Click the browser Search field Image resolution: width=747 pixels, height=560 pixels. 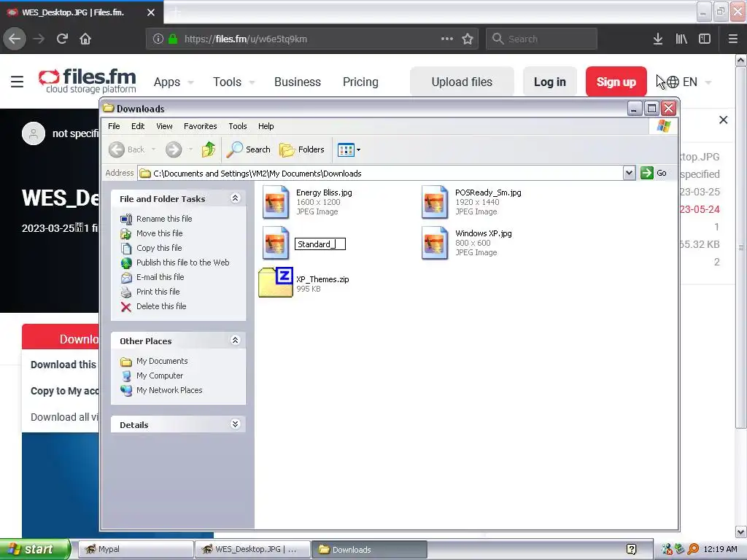coord(541,39)
